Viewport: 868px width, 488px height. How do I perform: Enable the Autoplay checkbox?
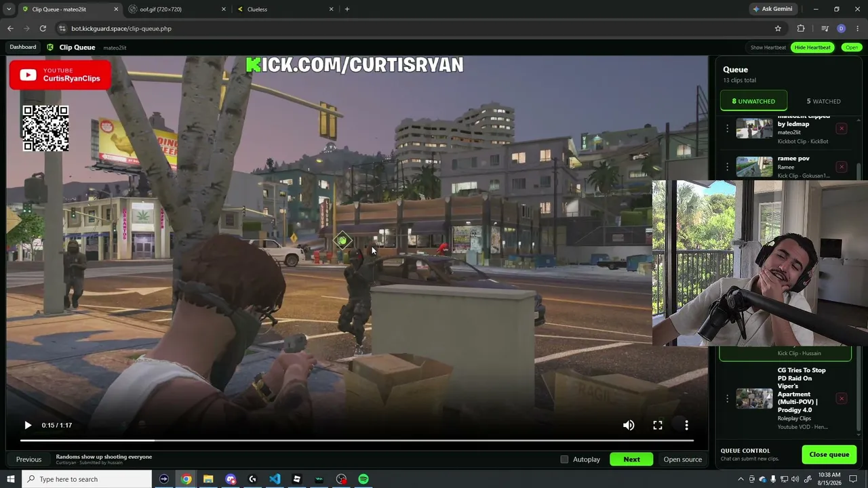[564, 460]
